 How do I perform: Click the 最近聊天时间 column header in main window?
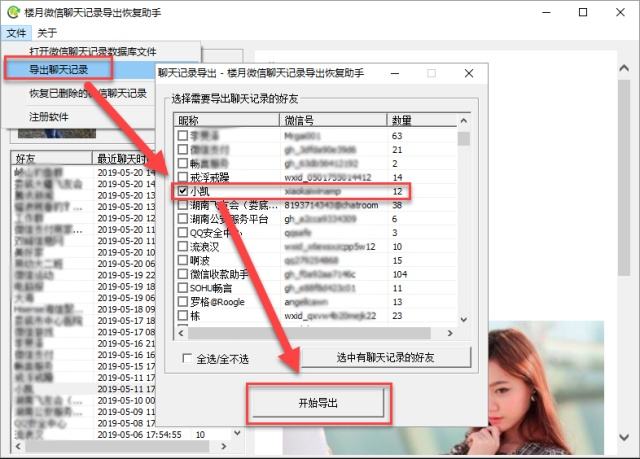pos(124,159)
